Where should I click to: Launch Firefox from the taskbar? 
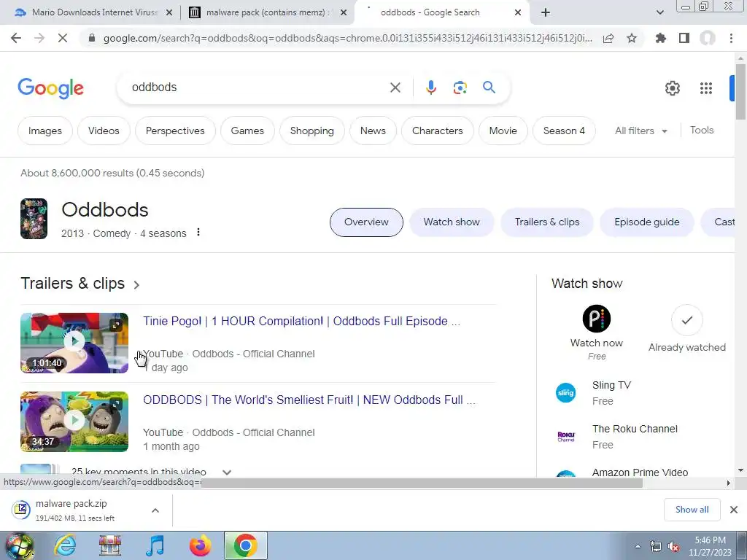(201, 545)
